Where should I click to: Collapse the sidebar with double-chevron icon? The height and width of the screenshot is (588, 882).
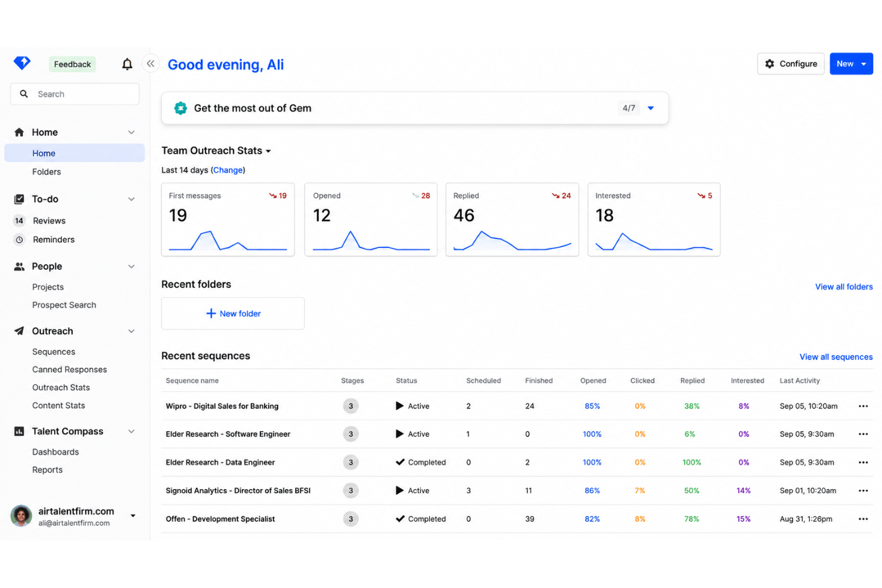(x=151, y=63)
